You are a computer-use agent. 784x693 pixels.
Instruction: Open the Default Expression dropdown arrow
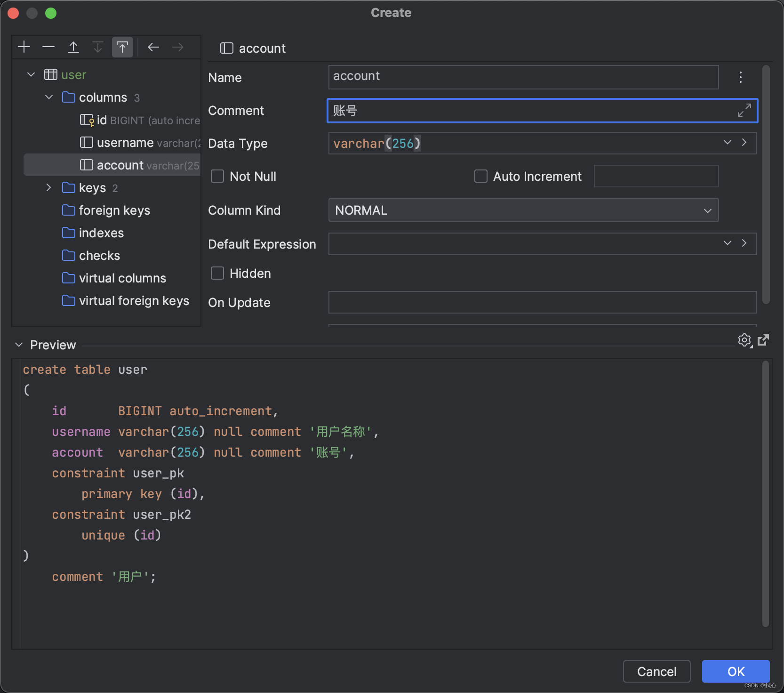click(x=728, y=243)
